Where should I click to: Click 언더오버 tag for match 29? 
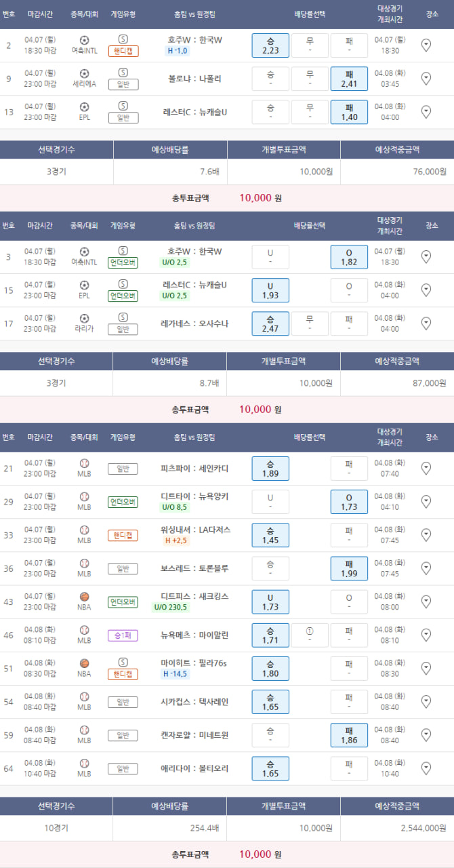[123, 502]
